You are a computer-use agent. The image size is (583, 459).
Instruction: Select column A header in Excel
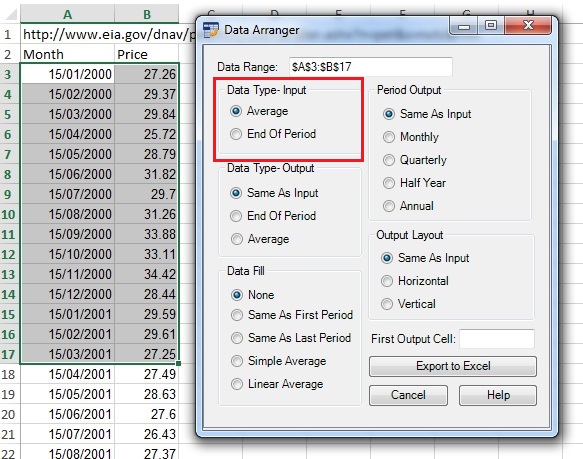(x=67, y=14)
